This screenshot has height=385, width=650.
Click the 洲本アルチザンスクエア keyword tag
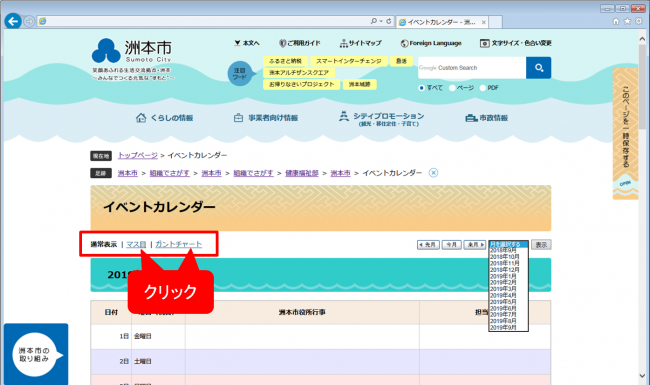tap(299, 73)
